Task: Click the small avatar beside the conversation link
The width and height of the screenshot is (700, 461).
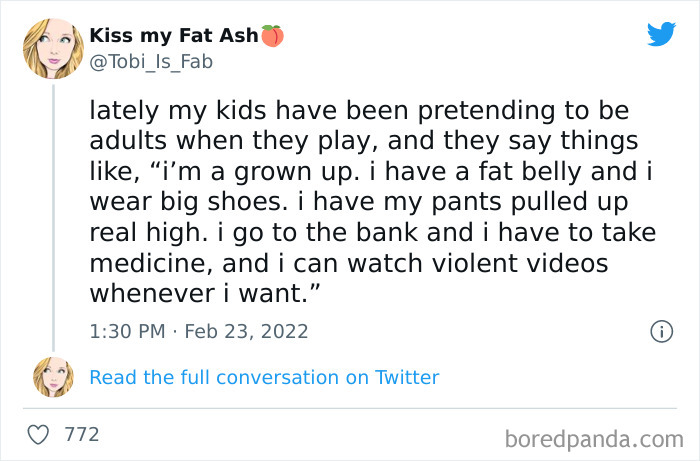Action: (52, 377)
